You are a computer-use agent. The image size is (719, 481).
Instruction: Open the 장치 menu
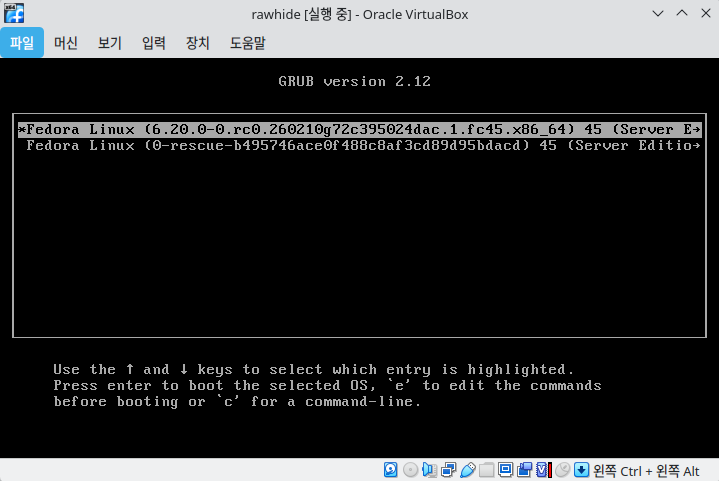point(198,43)
